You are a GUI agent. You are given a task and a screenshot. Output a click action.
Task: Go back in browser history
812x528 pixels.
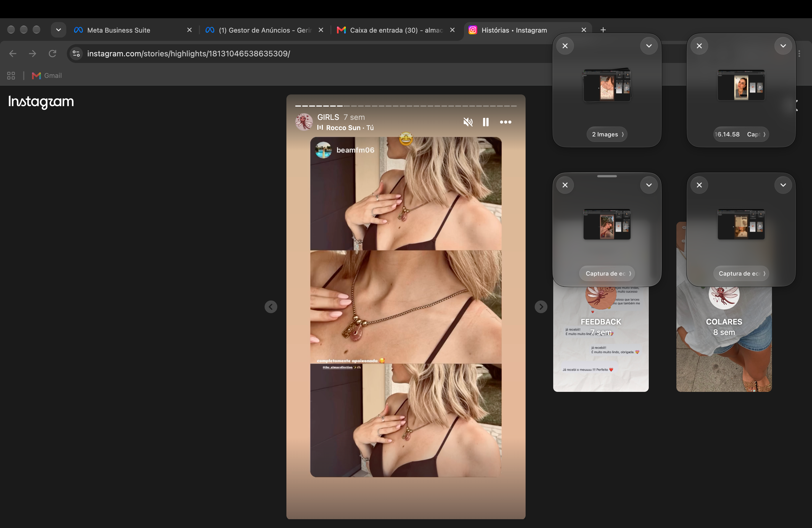coord(13,54)
